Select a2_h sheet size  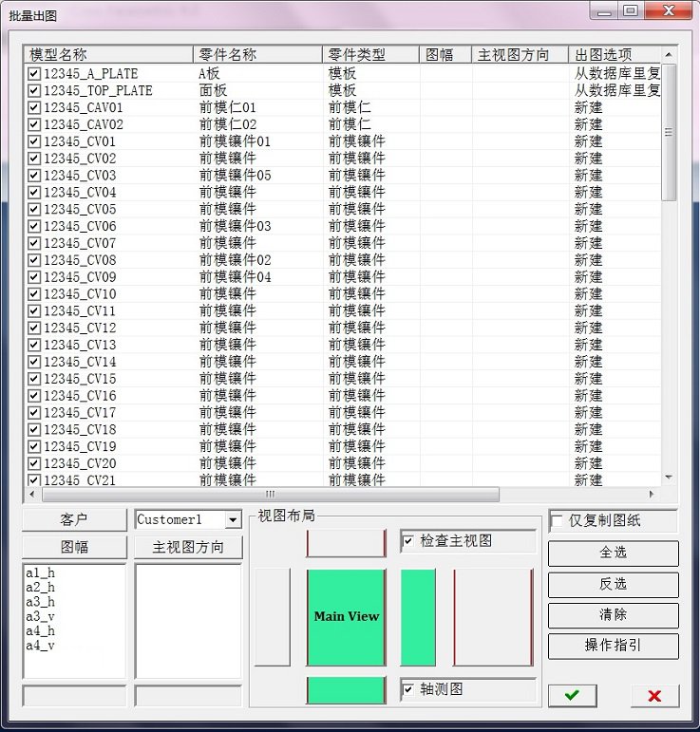40,588
